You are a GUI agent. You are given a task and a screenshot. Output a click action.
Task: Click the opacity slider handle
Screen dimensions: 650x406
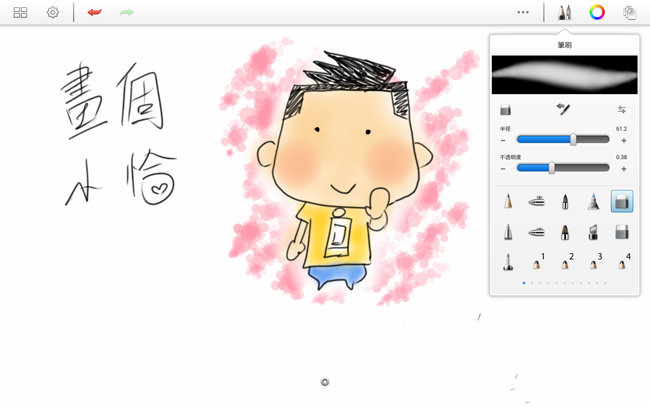pos(552,168)
